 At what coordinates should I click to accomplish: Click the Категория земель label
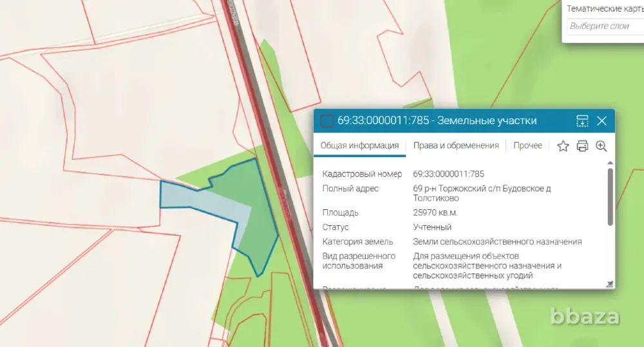pyautogui.click(x=357, y=242)
